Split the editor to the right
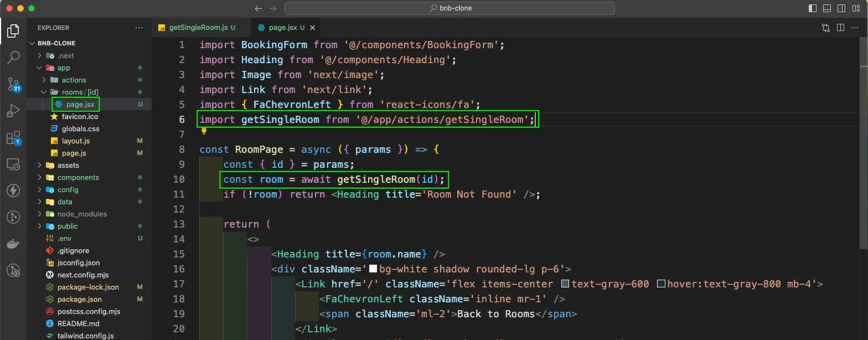This screenshot has height=340, width=868. point(840,28)
